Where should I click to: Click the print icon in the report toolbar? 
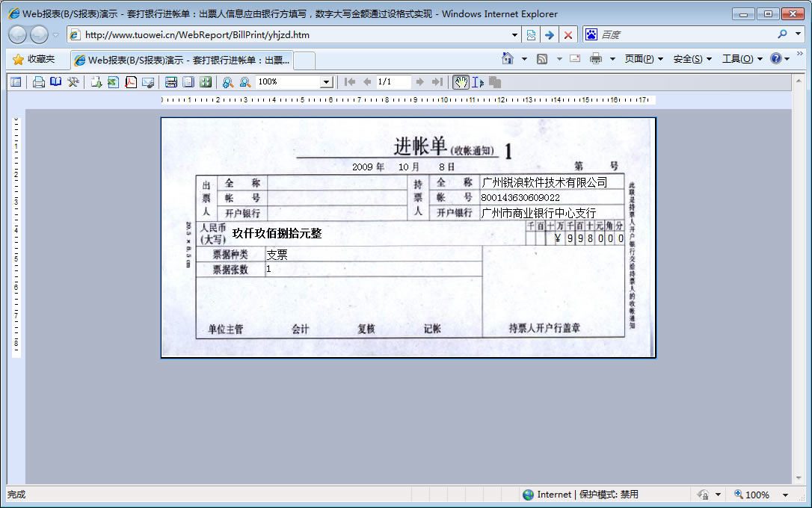[39, 82]
